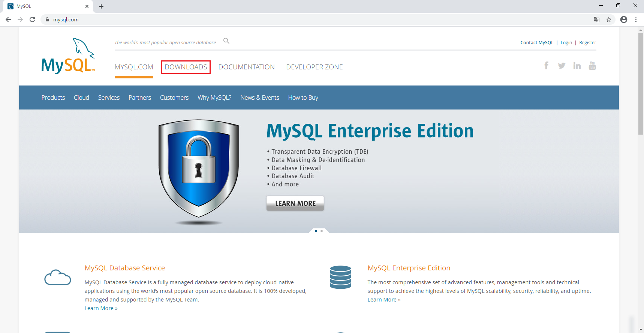This screenshot has height=333, width=644.
Task: Open the Cloud menu item
Action: (x=81, y=97)
